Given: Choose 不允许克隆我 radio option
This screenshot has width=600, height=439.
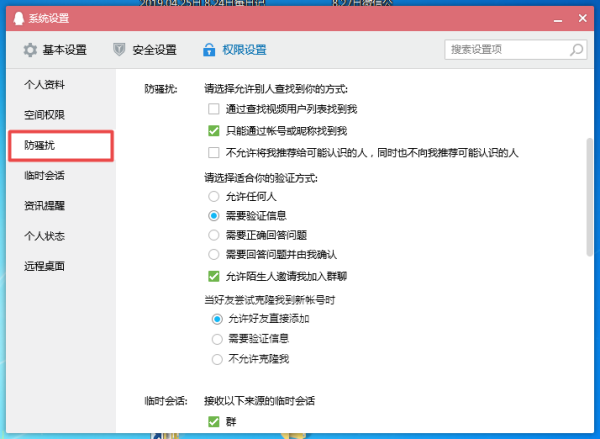Looking at the screenshot, I should coord(216,359).
